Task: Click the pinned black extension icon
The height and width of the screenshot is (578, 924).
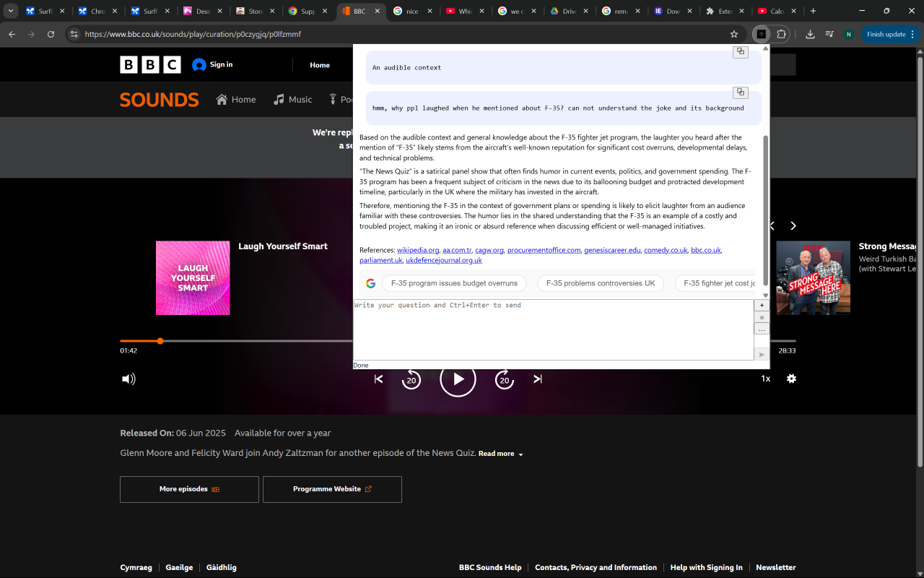Action: click(761, 34)
